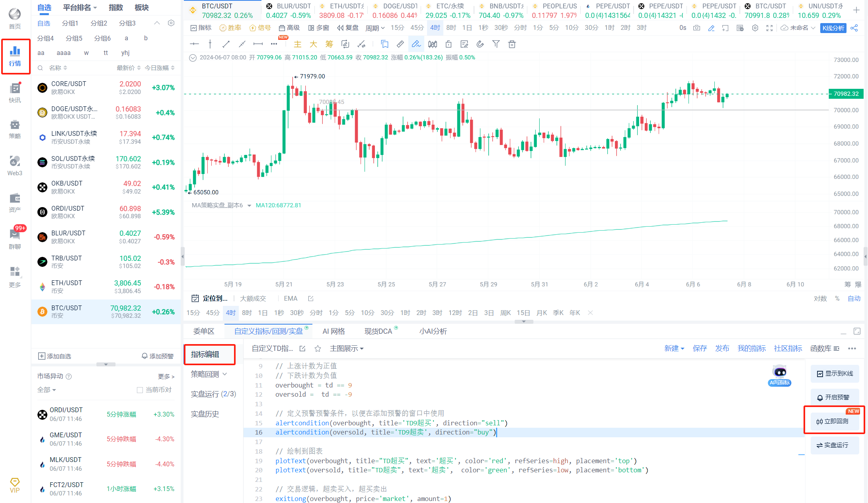The height and width of the screenshot is (503, 868).
Task: Enter fullscreen chart mode icon
Action: pos(770,28)
